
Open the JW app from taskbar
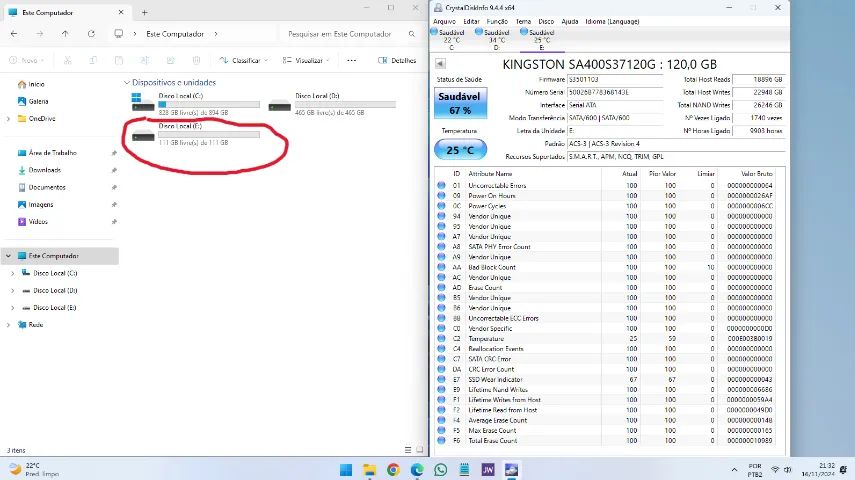click(x=488, y=470)
